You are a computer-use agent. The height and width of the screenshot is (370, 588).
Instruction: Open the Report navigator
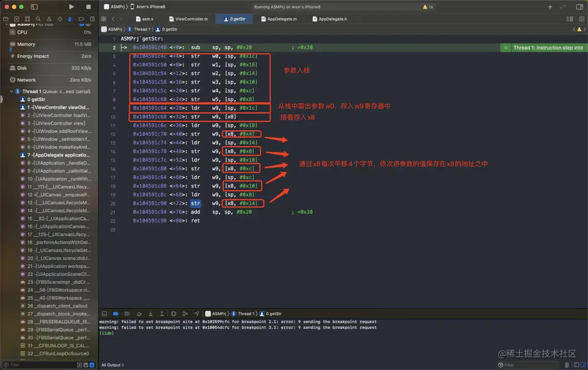tap(92, 19)
